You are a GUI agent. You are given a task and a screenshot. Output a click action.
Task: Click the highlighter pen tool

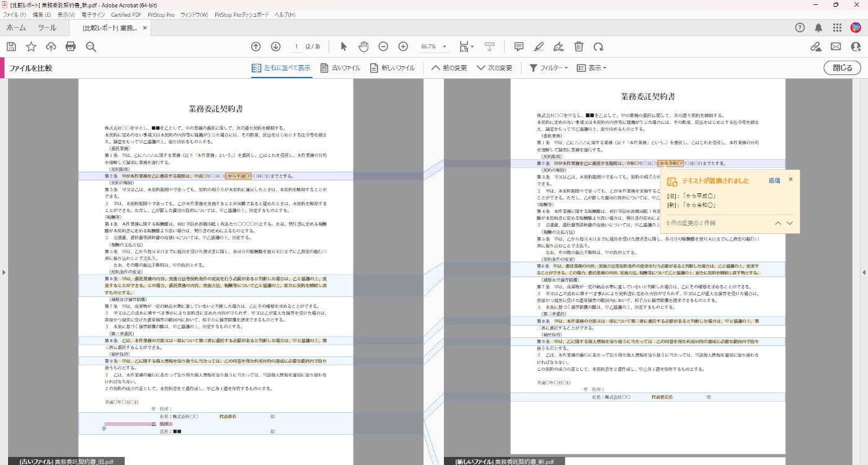539,46
